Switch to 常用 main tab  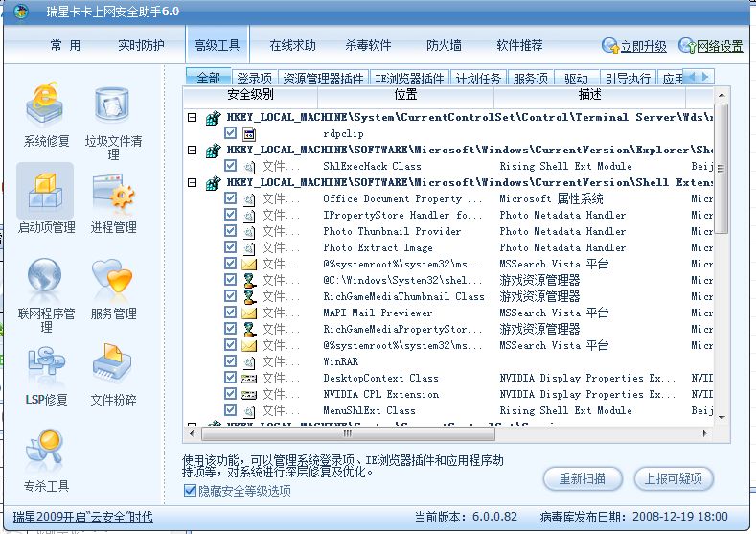point(65,45)
